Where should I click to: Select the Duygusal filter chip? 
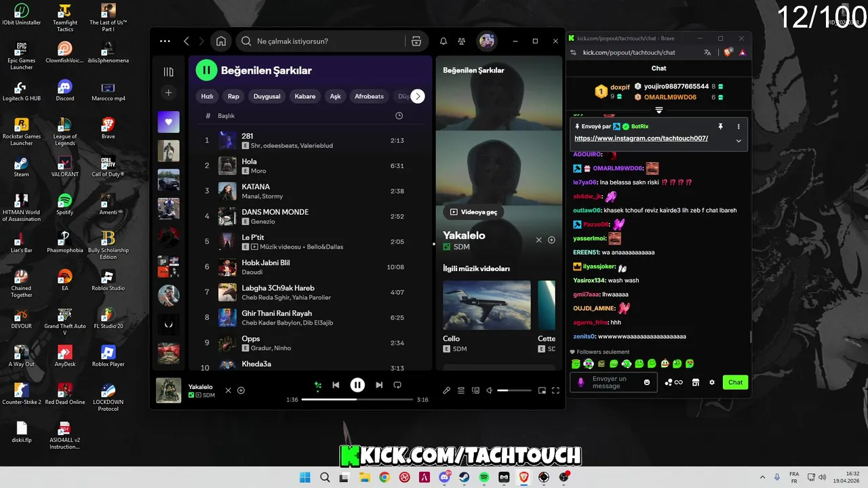click(x=267, y=96)
